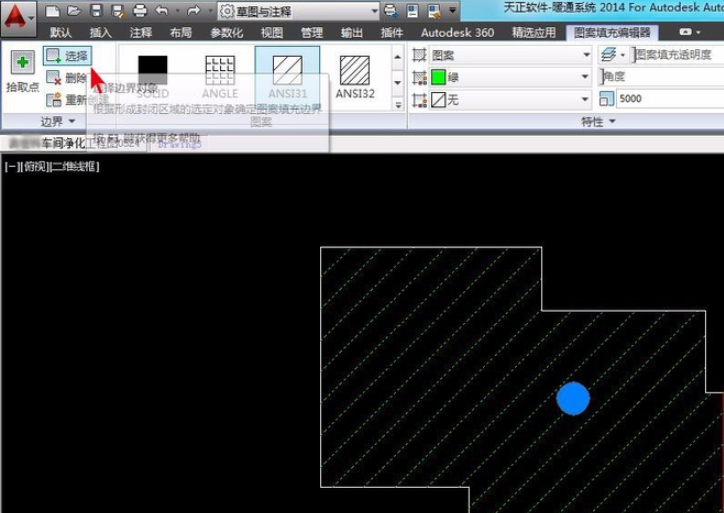The width and height of the screenshot is (724, 513).
Task: Open the Redo history dropdown arrow
Action: point(210,11)
